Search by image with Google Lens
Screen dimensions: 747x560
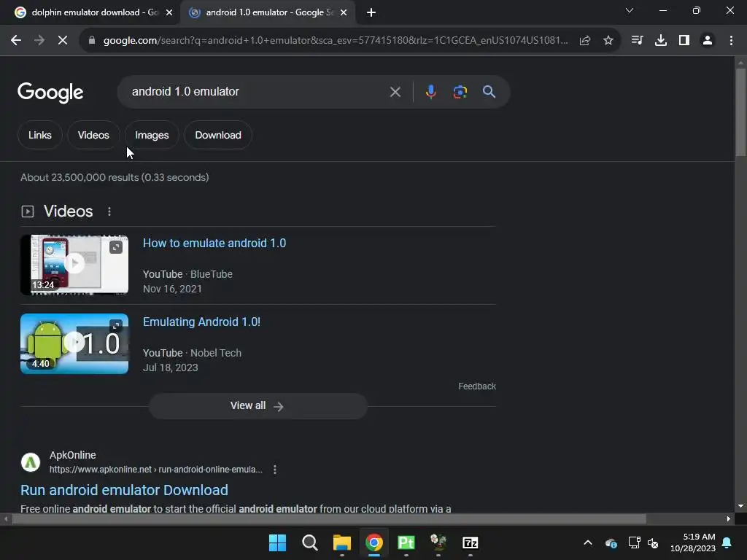click(460, 92)
